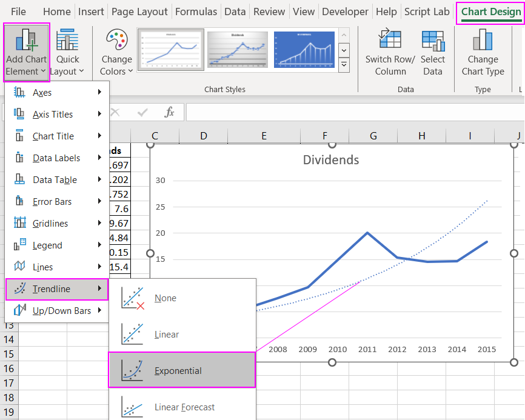Click the Change Colors palette icon
The image size is (525, 420).
tap(116, 41)
